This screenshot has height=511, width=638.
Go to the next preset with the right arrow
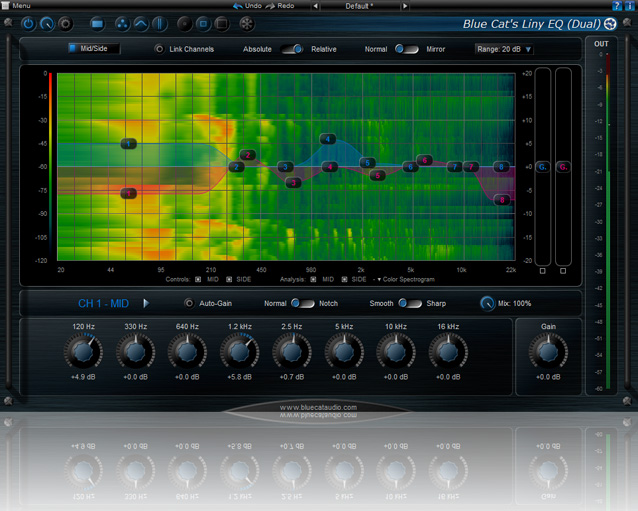tap(404, 6)
